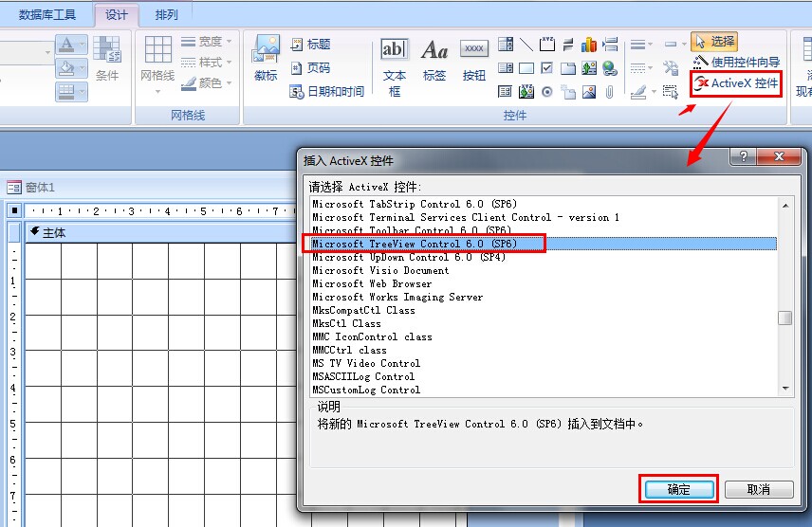
Task: Click the list scrollbar up arrow
Action: pyautogui.click(x=785, y=206)
